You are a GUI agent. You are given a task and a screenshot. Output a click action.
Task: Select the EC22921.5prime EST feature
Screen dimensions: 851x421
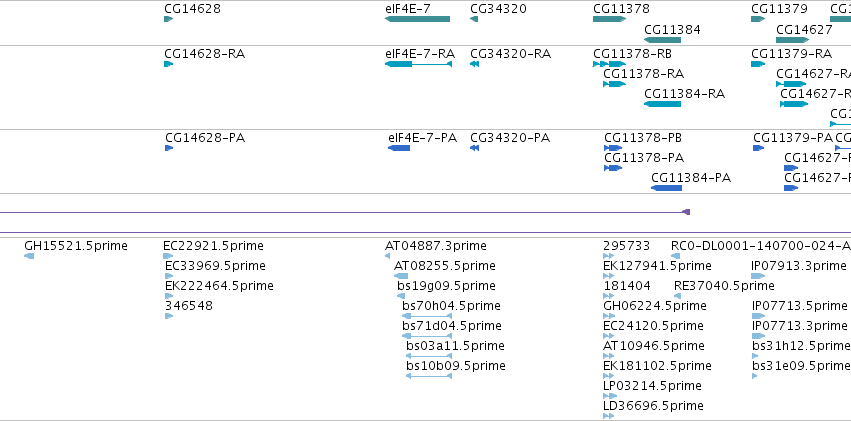[x=168, y=256]
